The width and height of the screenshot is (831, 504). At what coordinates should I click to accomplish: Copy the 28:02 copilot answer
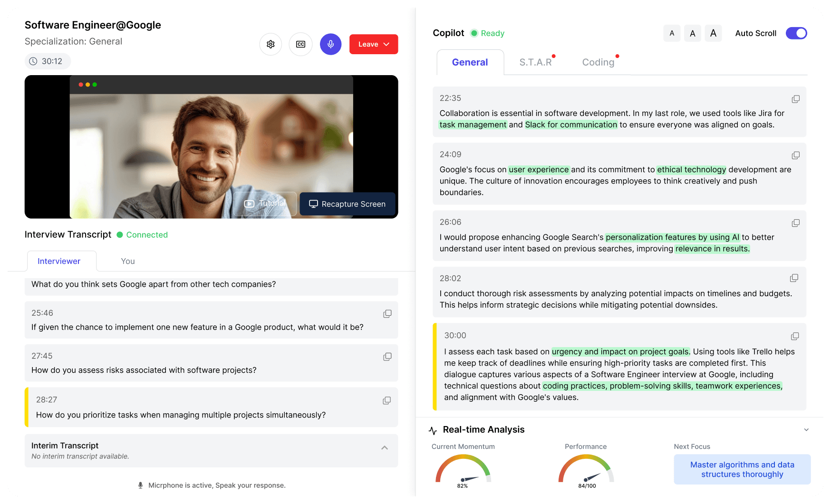794,278
